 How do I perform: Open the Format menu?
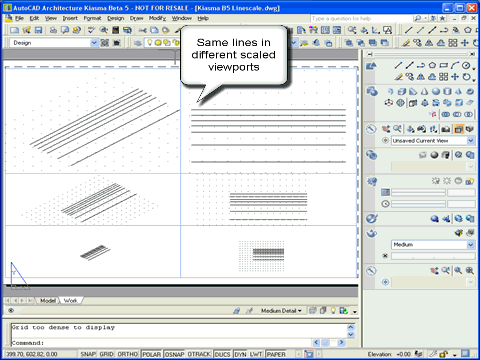tap(92, 18)
